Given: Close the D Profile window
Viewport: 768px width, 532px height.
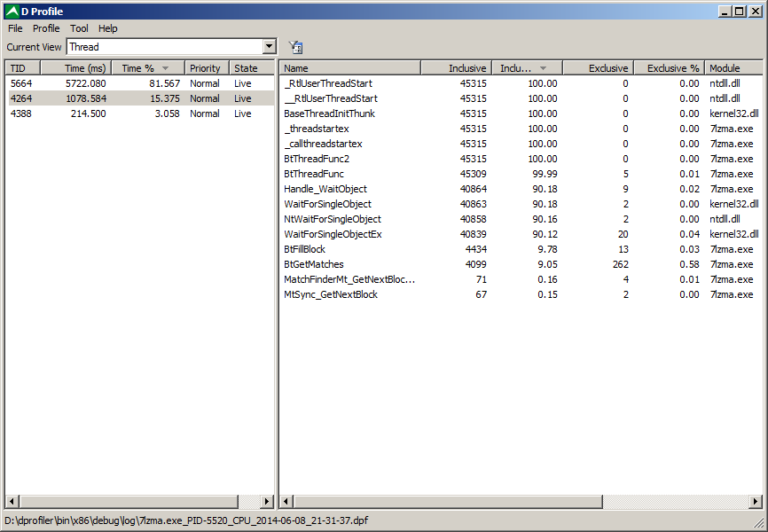Looking at the screenshot, I should (x=756, y=12).
